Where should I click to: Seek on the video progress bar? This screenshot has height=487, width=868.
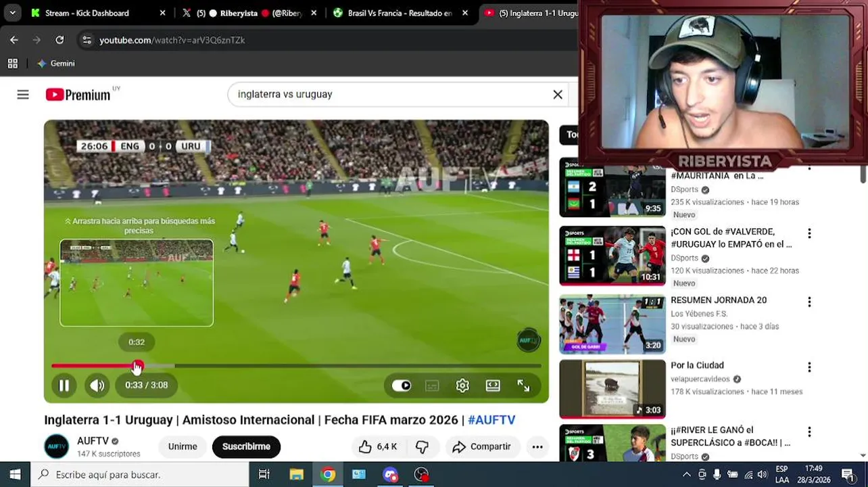tap(296, 366)
